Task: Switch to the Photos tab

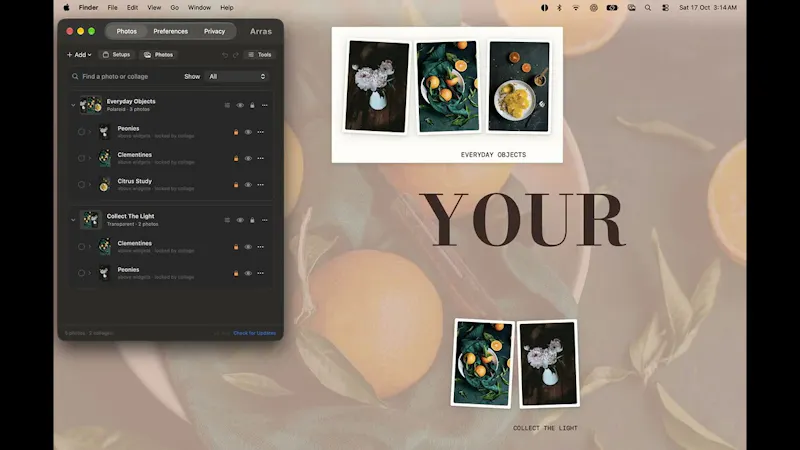Action: coord(127,31)
